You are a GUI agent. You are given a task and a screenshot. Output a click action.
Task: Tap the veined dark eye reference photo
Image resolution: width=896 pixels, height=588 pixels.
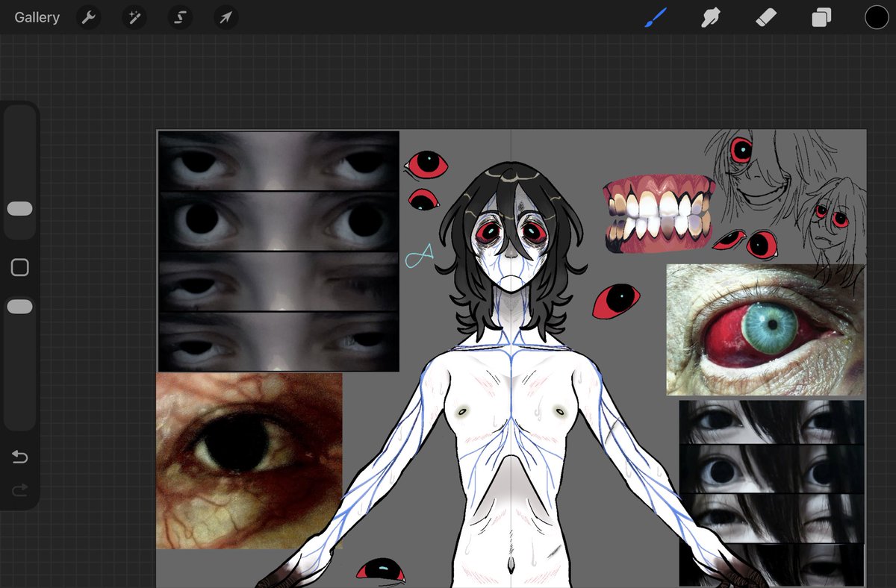point(249,460)
